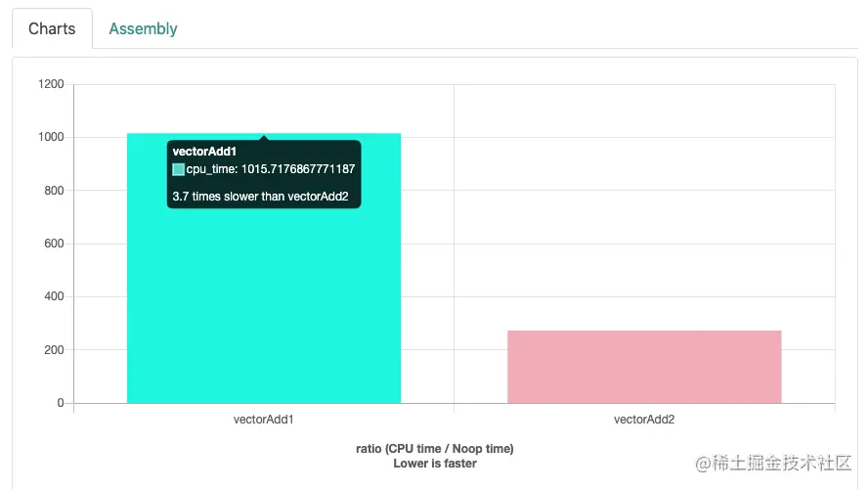
Task: Click the 1200 y-axis label
Action: [51, 84]
